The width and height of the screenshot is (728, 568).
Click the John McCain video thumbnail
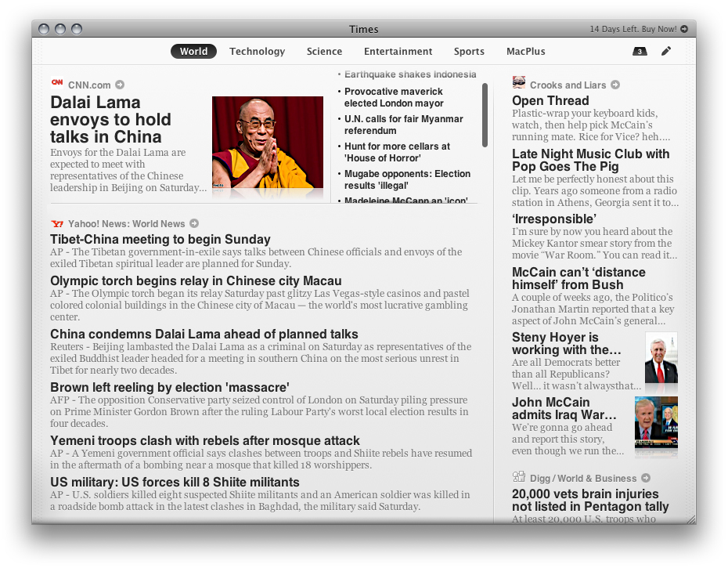pos(656,422)
